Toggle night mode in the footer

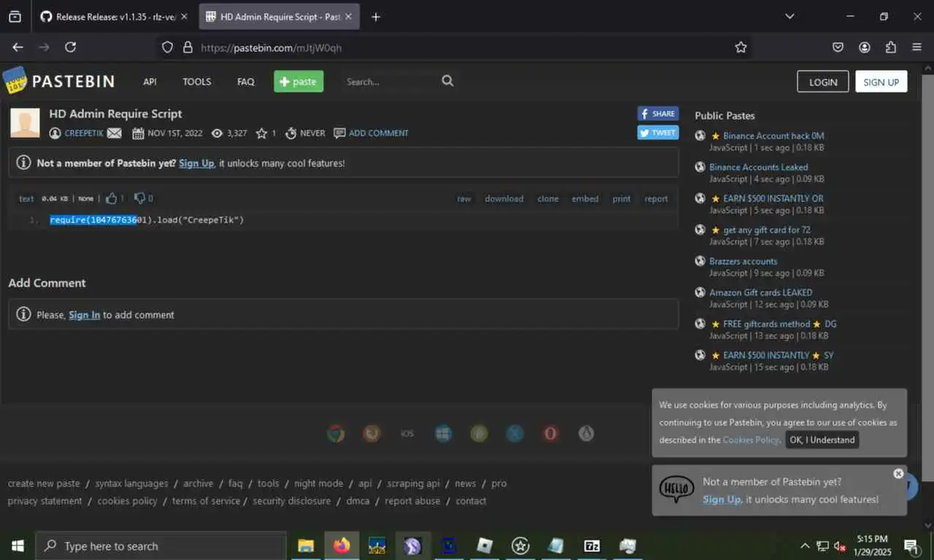[x=318, y=483]
